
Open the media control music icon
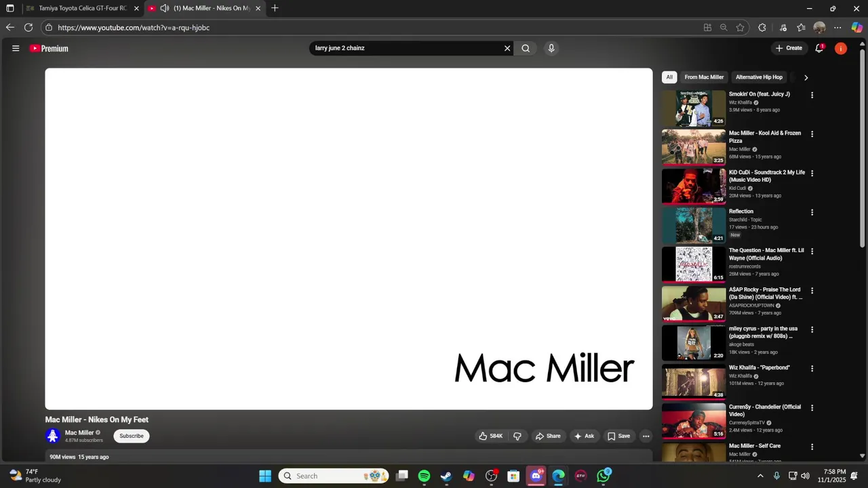point(783,28)
